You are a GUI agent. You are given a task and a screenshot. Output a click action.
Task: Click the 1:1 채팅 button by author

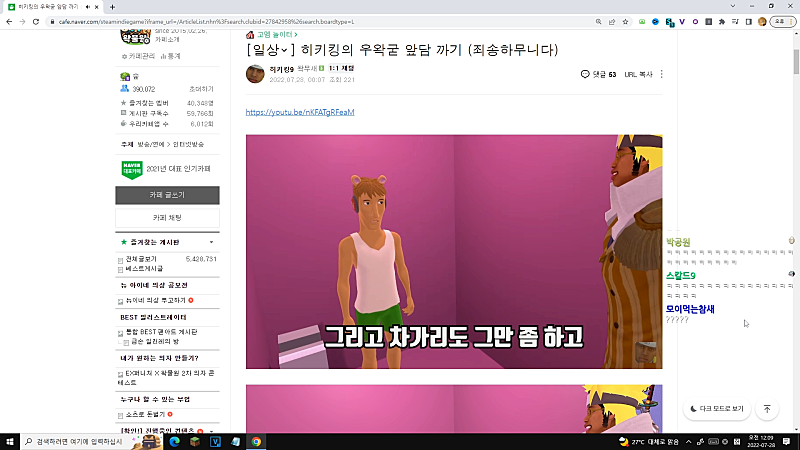pos(341,68)
